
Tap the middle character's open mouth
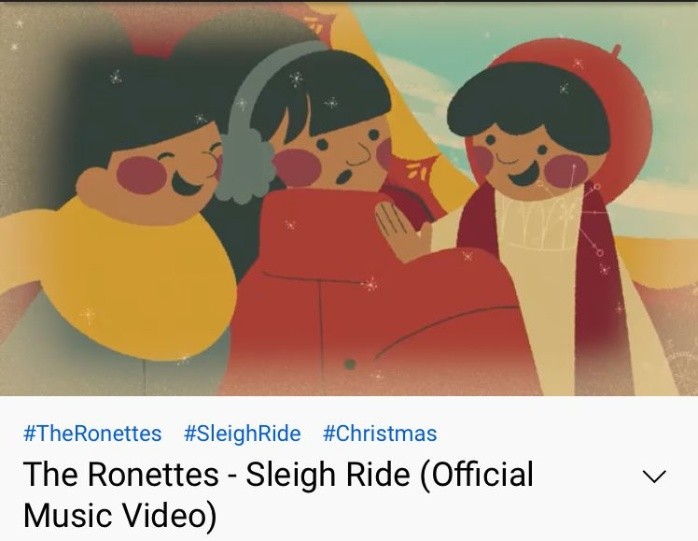[x=342, y=177]
